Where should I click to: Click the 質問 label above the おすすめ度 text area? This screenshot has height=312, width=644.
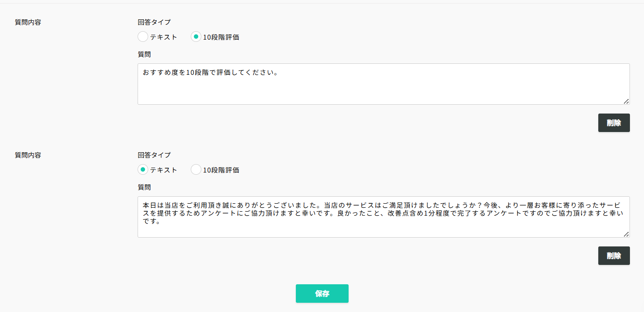coord(144,54)
